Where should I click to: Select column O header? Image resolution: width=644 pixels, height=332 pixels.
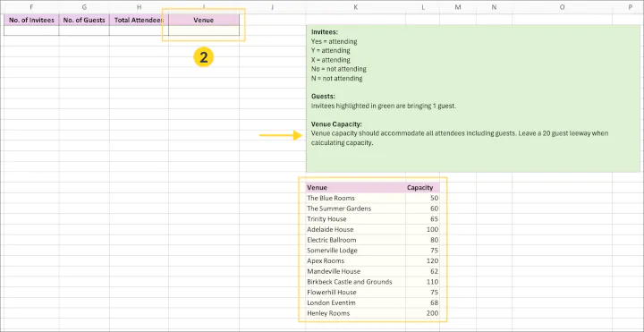(x=562, y=7)
